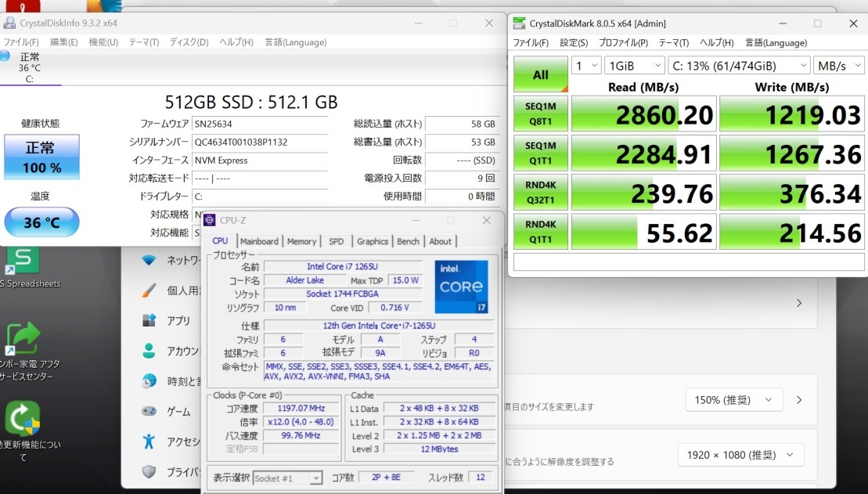The width and height of the screenshot is (868, 494).
Task: Open ファイル(F) menu in CrystalDiskInfo
Action: click(21, 42)
